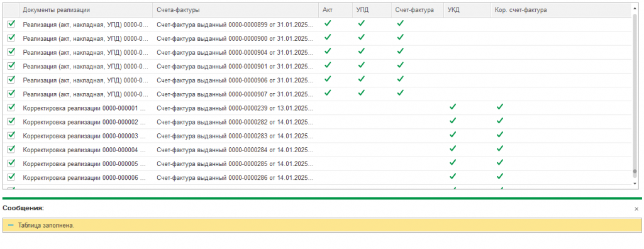Screen dimensions: 644x249
Task: Select Счет-фактура checkmark in invoice 0000-0000900 row
Action: (x=401, y=37)
